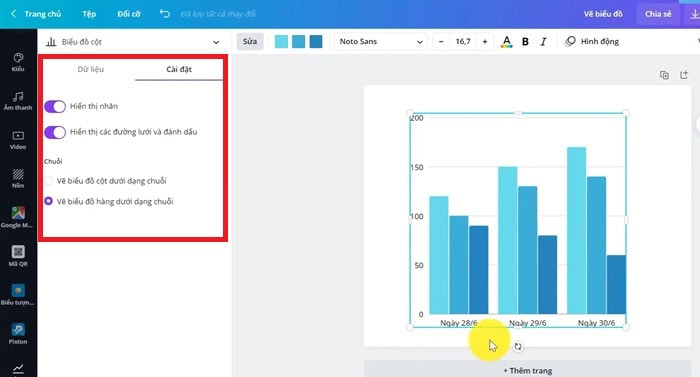
Task: Open the Tệp file menu
Action: coord(89,14)
